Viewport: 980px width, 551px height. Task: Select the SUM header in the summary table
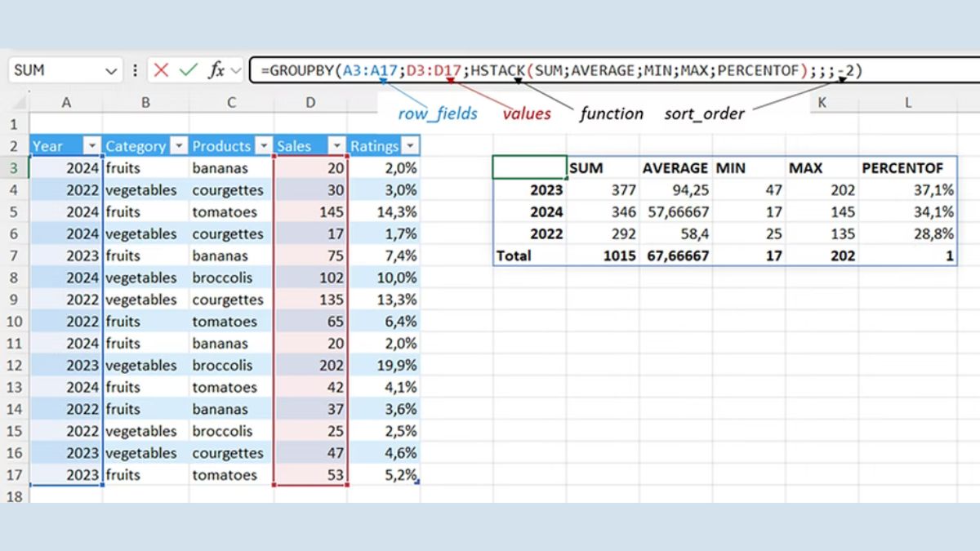click(603, 168)
